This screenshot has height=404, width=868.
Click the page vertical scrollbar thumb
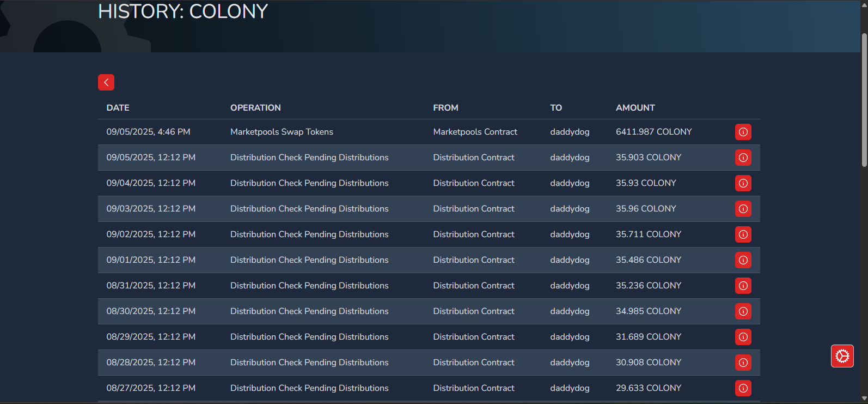[864, 100]
